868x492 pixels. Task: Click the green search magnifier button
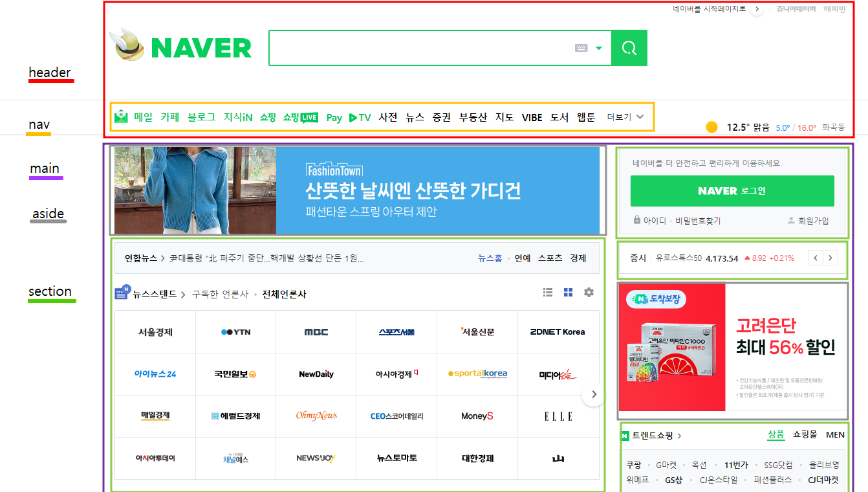click(x=629, y=48)
